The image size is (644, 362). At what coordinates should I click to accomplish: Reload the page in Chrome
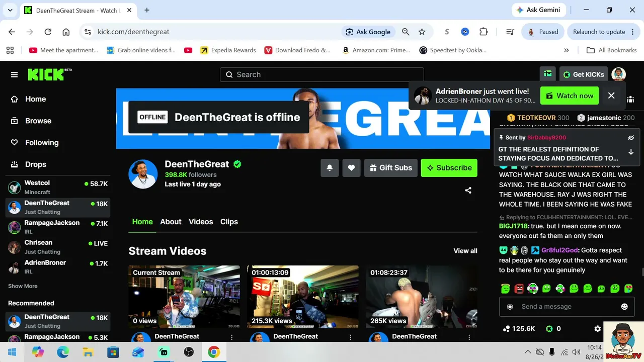pyautogui.click(x=48, y=32)
